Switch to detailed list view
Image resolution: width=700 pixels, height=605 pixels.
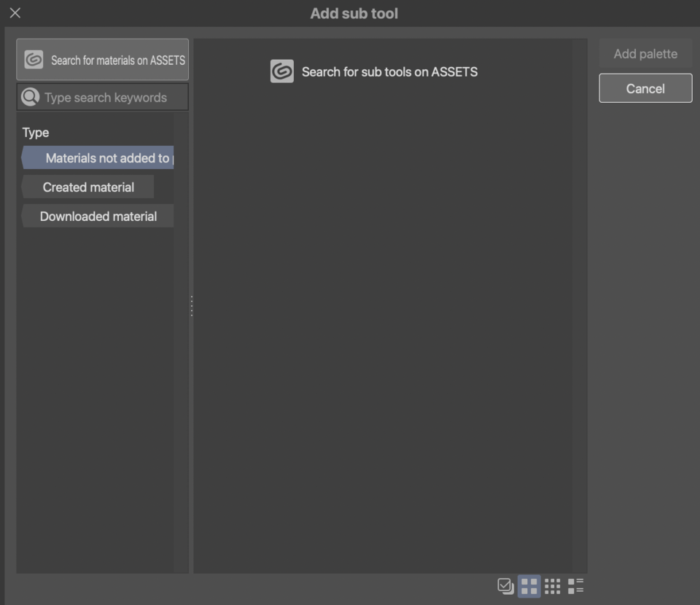[x=576, y=586]
